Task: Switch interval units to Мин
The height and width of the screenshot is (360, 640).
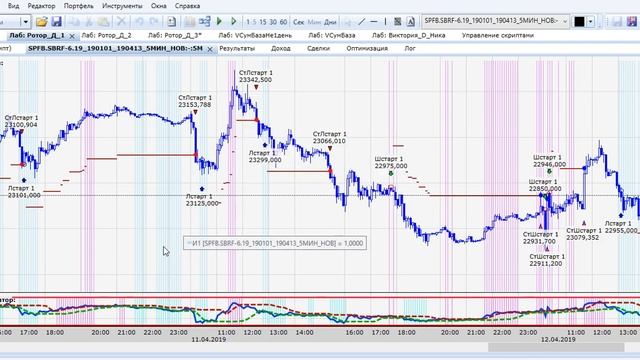Action: pos(314,22)
